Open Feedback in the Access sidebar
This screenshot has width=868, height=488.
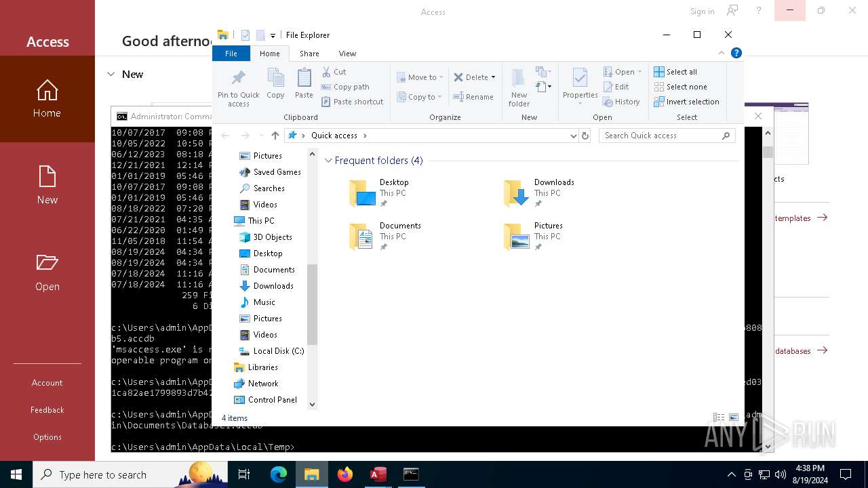[x=47, y=410]
